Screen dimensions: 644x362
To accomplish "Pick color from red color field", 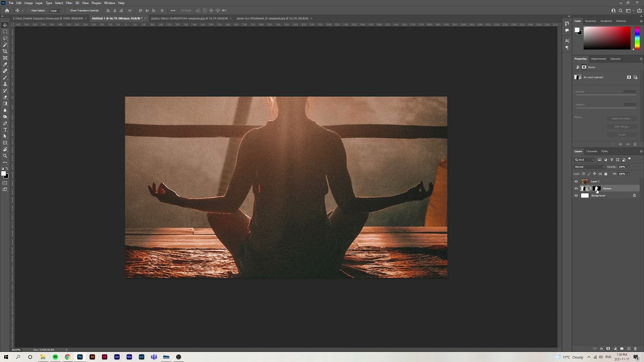I will click(x=607, y=38).
